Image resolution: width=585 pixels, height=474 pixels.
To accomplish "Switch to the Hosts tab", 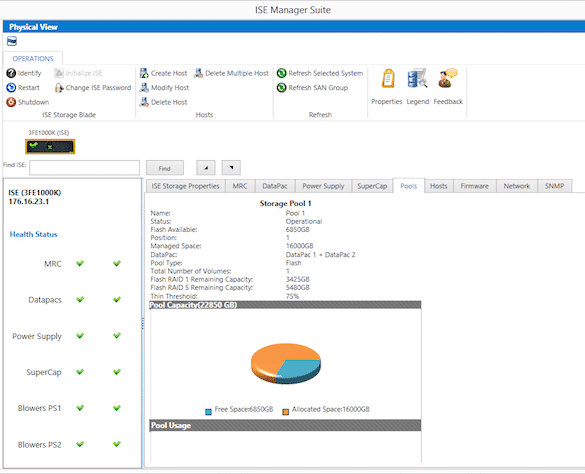I will coord(439,186).
